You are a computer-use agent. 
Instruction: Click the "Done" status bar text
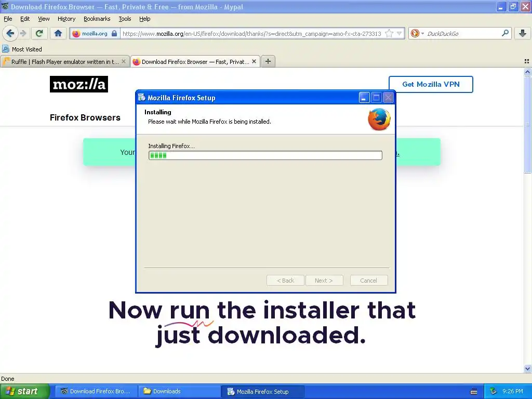click(7, 379)
